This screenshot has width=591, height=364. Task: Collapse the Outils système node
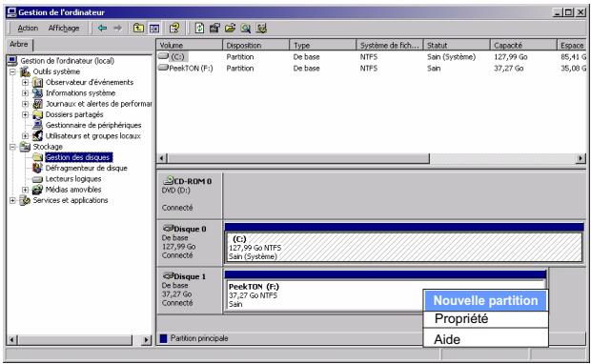[x=12, y=71]
